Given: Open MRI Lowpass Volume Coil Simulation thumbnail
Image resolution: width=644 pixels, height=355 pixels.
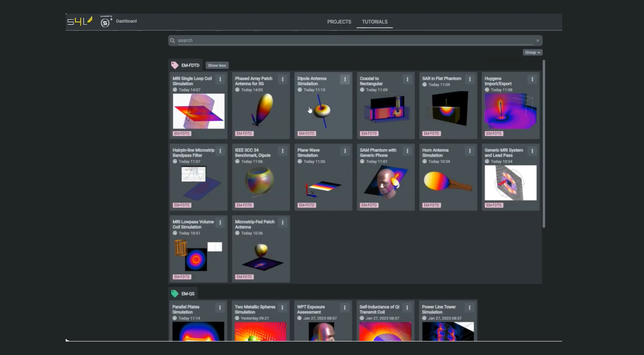Looking at the screenshot, I should click(199, 254).
